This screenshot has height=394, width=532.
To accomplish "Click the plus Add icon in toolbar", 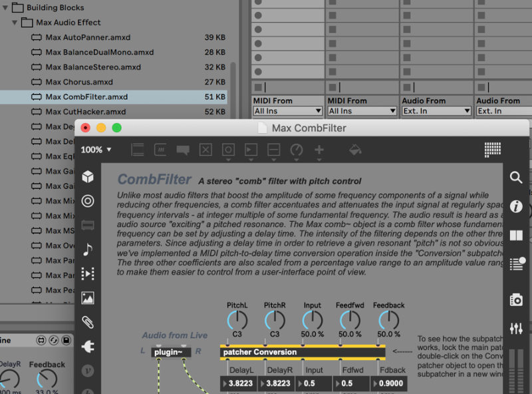I will (319, 150).
